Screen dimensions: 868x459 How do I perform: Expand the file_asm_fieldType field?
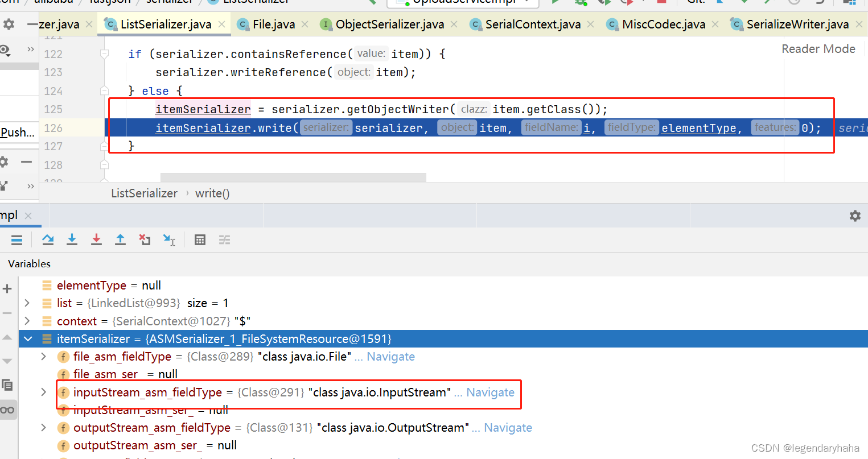pos(44,357)
